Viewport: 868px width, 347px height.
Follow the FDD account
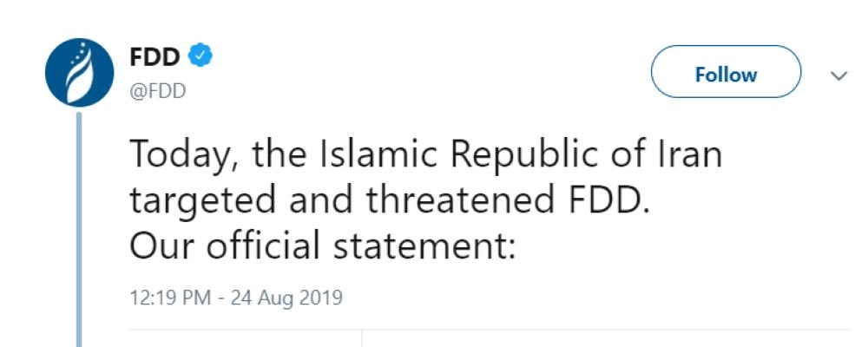click(x=726, y=75)
